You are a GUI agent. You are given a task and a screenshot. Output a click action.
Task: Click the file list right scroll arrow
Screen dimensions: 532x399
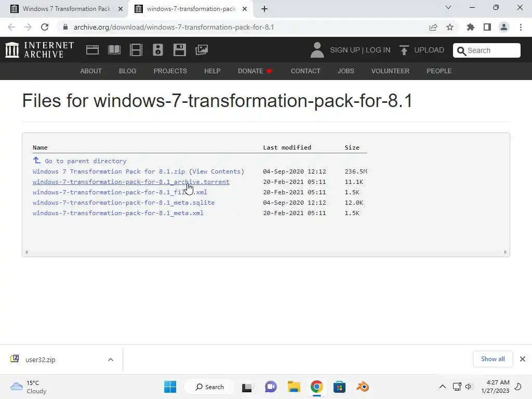click(505, 252)
